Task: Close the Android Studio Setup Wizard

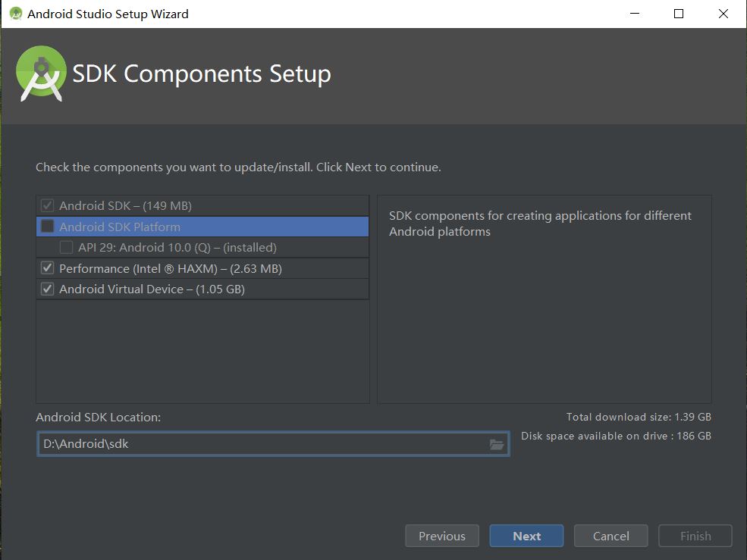Action: [x=723, y=14]
